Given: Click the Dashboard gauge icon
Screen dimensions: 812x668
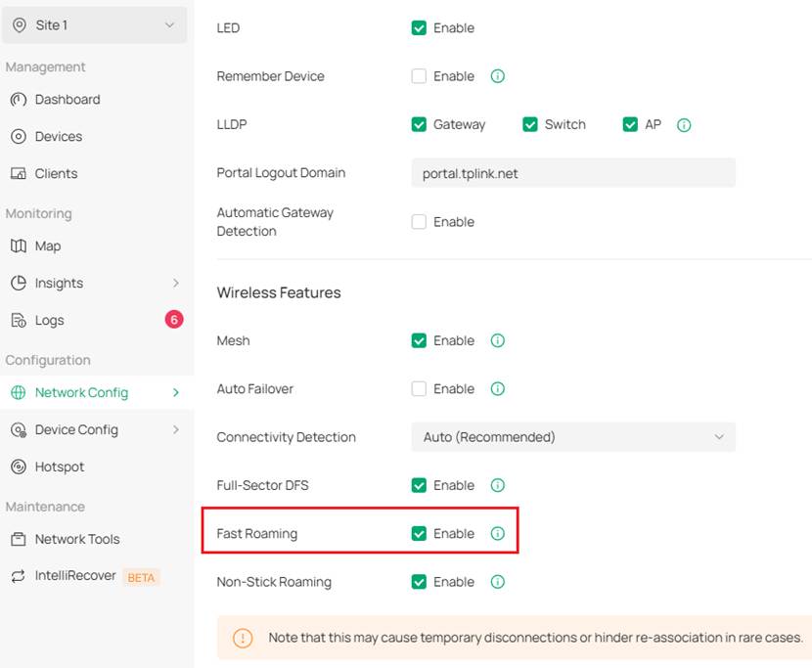Looking at the screenshot, I should (19, 100).
